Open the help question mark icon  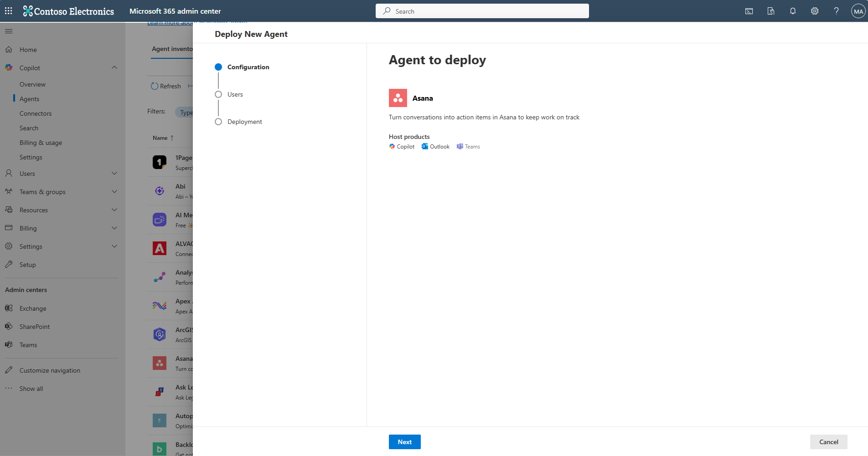click(x=837, y=10)
